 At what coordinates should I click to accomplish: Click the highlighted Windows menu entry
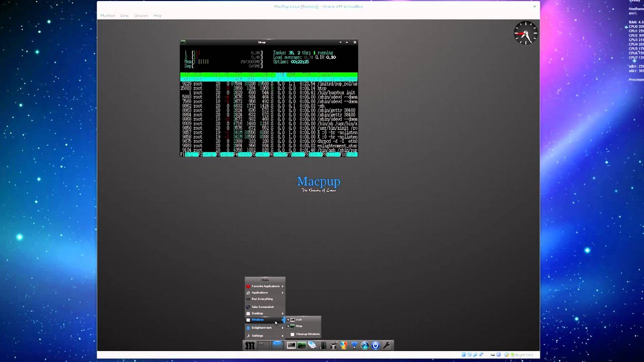click(265, 320)
